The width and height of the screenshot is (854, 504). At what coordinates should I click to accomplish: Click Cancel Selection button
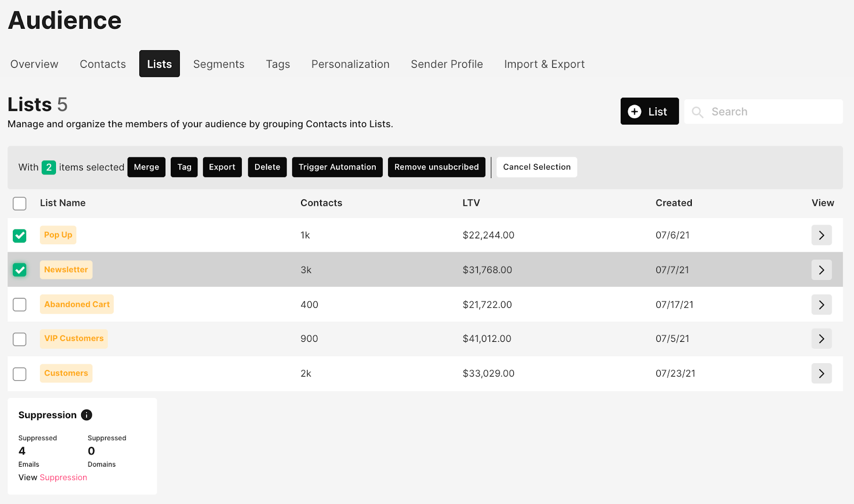(536, 167)
